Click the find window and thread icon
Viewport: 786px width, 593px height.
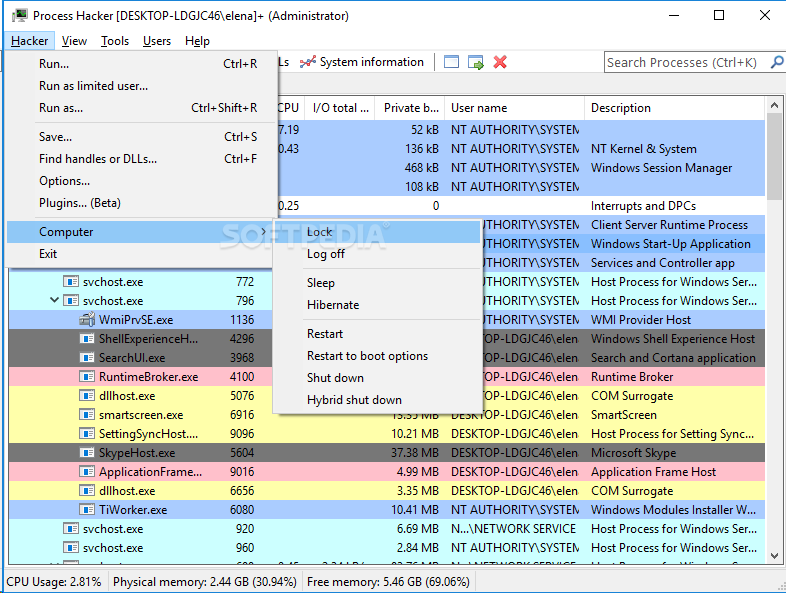475,62
